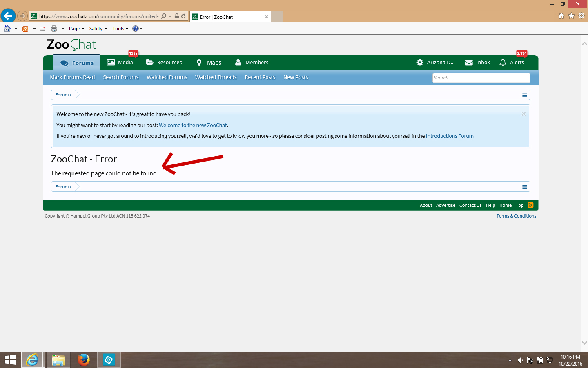The width and height of the screenshot is (588, 368).
Task: Click the IE back arrow button
Action: [8, 16]
